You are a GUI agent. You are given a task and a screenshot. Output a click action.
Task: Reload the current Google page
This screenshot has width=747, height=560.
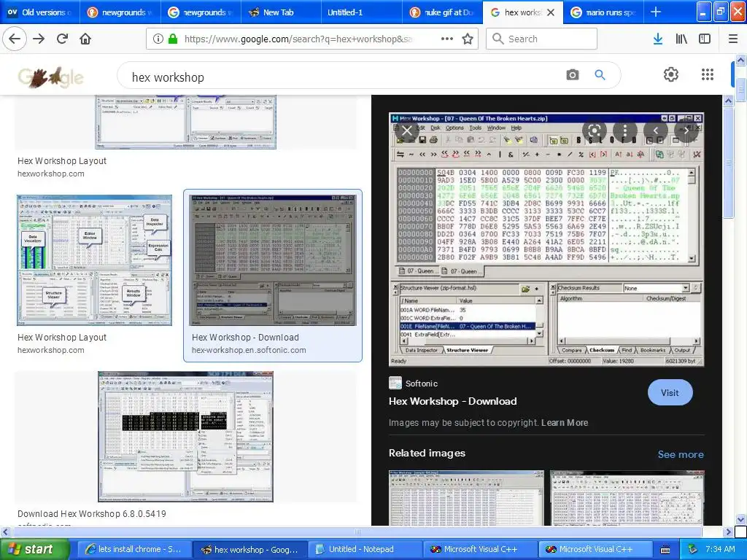[62, 39]
